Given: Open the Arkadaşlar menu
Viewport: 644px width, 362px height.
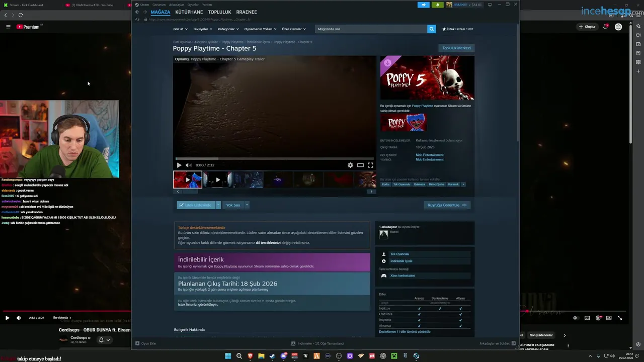Looking at the screenshot, I should (x=177, y=5).
